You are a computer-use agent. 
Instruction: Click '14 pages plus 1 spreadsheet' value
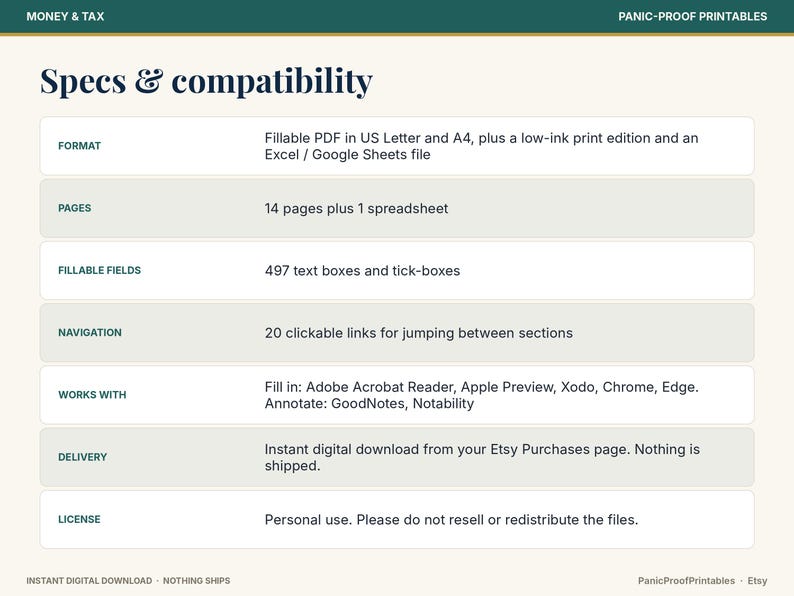click(x=356, y=209)
